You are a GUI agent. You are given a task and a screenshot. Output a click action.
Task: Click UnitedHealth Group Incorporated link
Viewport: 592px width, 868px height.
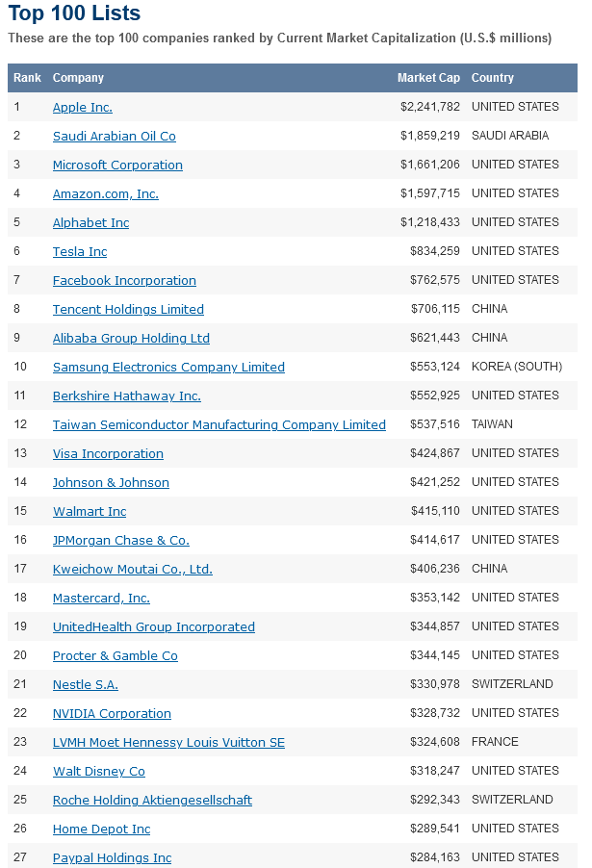pos(153,626)
